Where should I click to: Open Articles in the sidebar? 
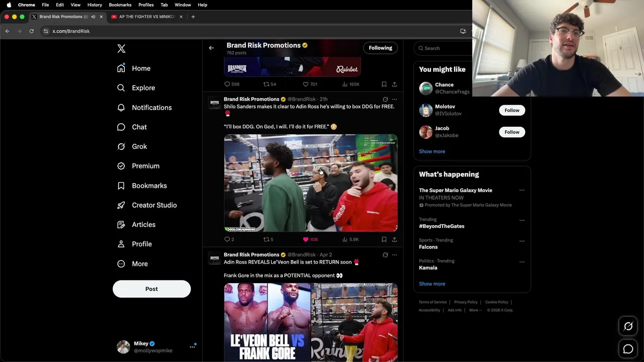tap(136, 225)
